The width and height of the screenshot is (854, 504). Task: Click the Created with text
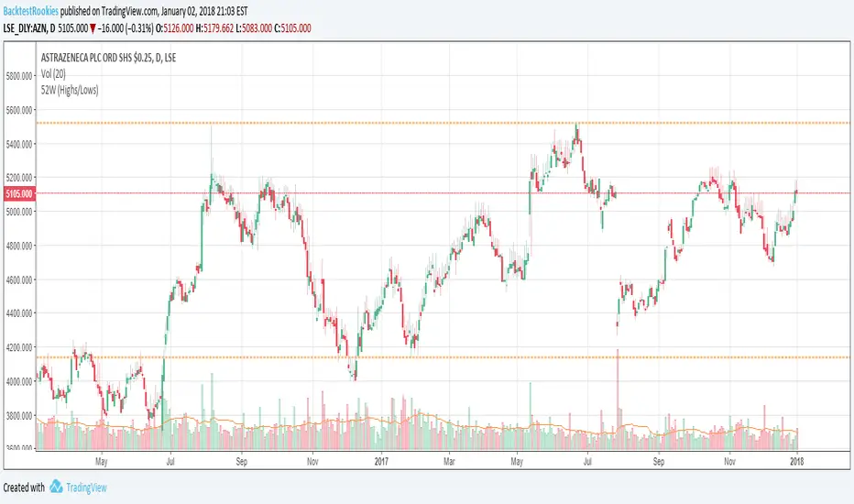pos(24,488)
